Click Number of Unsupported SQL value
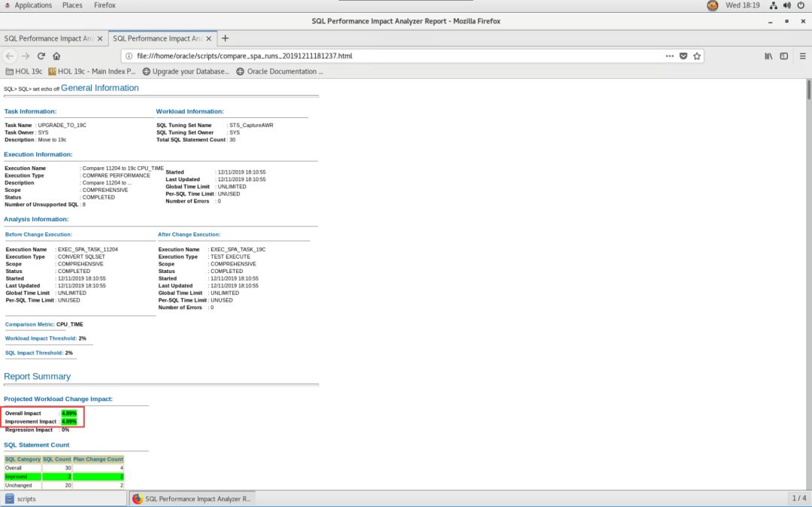The height and width of the screenshot is (507, 812). [x=84, y=205]
